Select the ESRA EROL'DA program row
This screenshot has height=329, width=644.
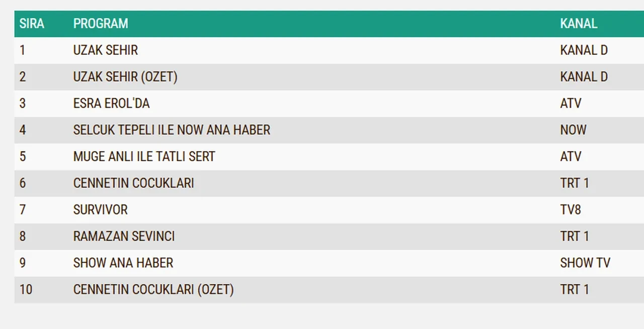click(x=111, y=103)
